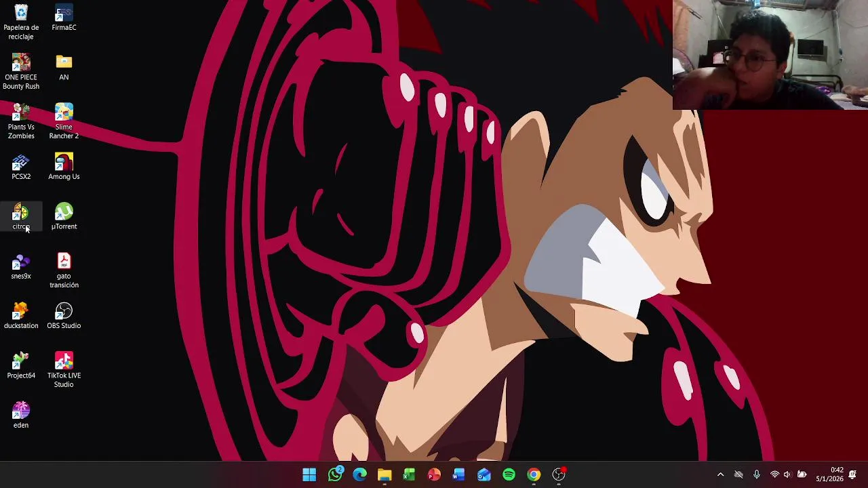Show hidden system tray icons
Image resolution: width=868 pixels, height=488 pixels.
point(720,474)
